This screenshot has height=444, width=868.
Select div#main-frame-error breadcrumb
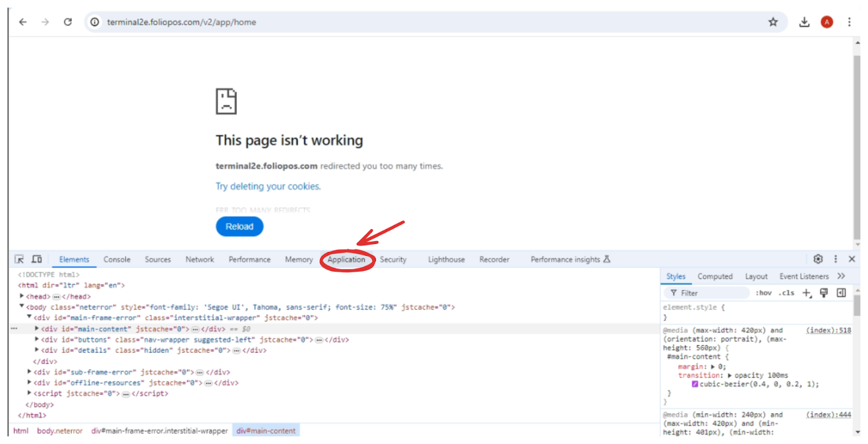tap(159, 431)
